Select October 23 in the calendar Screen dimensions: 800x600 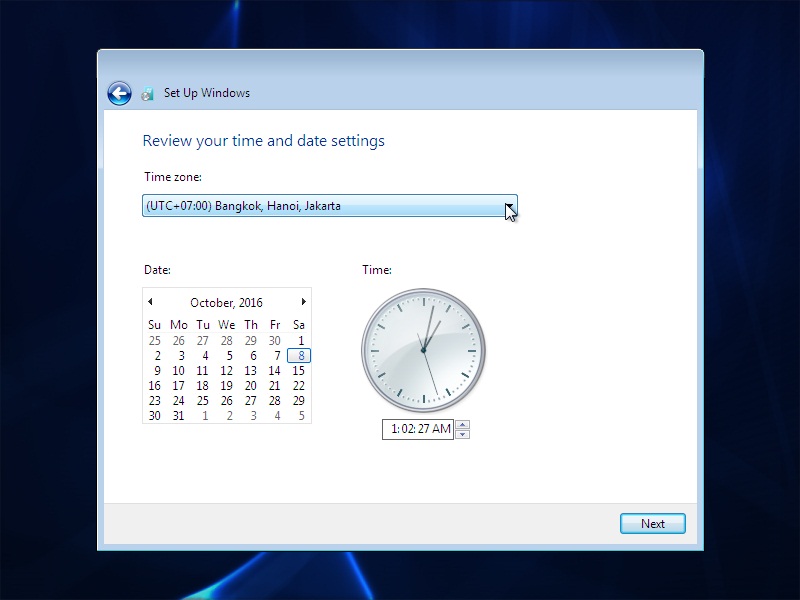coord(154,401)
